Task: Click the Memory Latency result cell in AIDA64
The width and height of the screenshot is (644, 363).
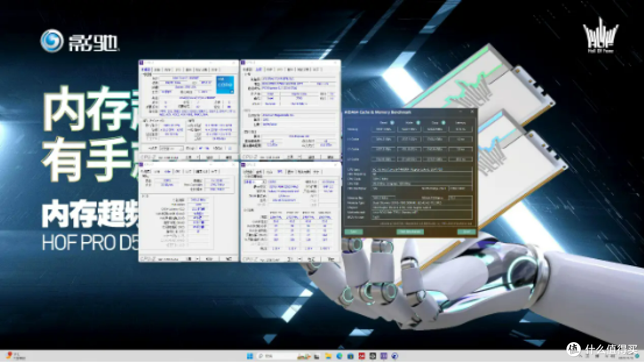Action: (460, 129)
